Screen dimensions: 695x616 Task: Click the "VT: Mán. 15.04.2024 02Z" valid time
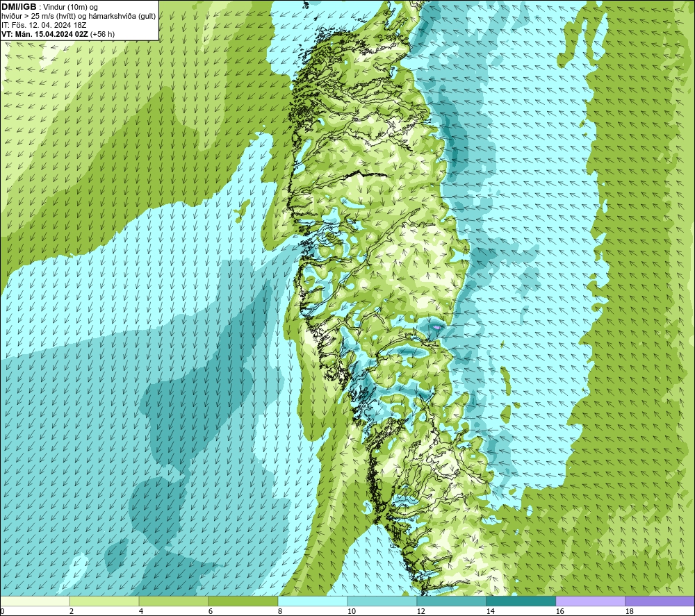click(44, 34)
